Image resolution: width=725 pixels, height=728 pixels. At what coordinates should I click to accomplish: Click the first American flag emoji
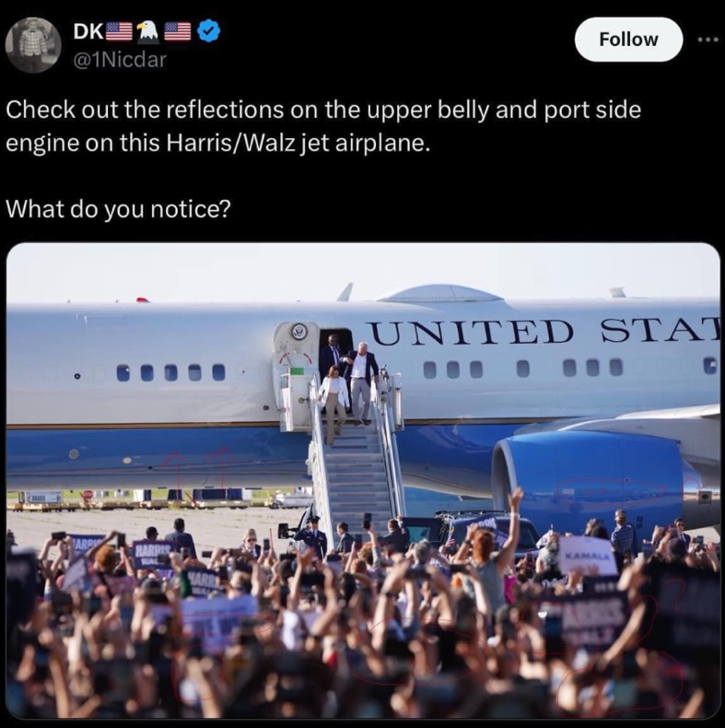120,31
